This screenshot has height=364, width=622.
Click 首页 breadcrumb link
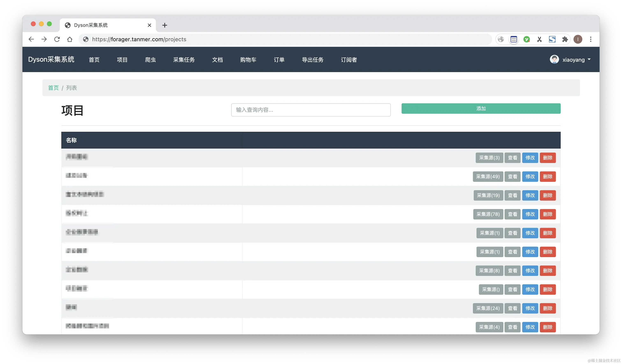53,88
